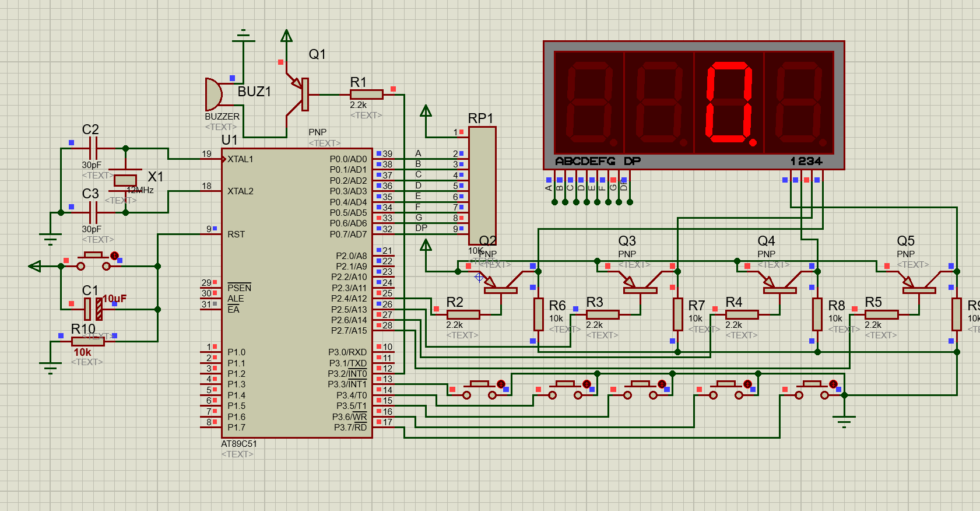
Task: Select the X1 12MHz crystal
Action: [125, 180]
